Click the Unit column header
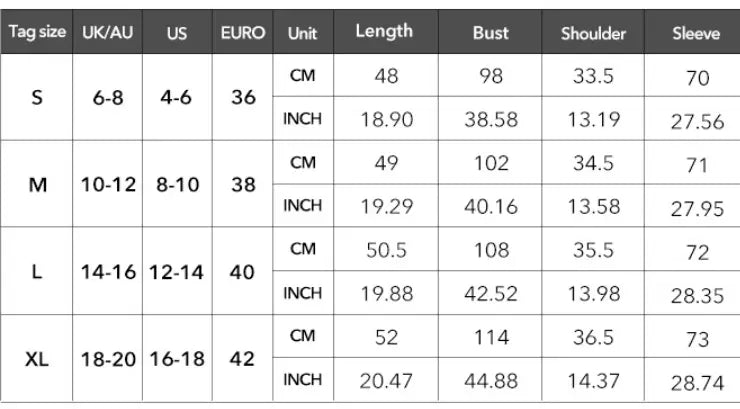The image size is (740, 409). click(302, 32)
